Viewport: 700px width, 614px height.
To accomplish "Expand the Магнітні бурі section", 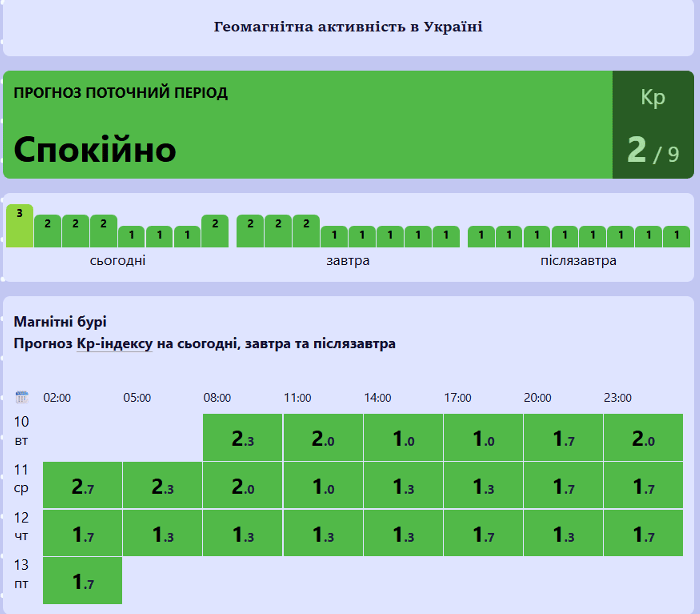I will [61, 322].
